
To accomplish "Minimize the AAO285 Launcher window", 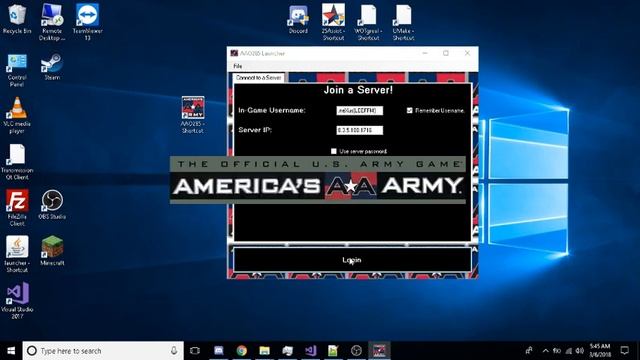I will (x=425, y=53).
